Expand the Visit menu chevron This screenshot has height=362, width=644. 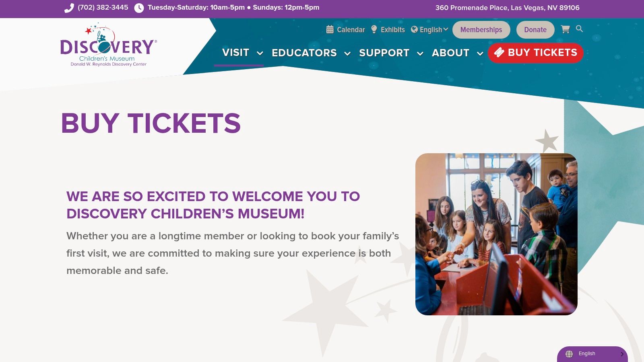click(x=260, y=53)
